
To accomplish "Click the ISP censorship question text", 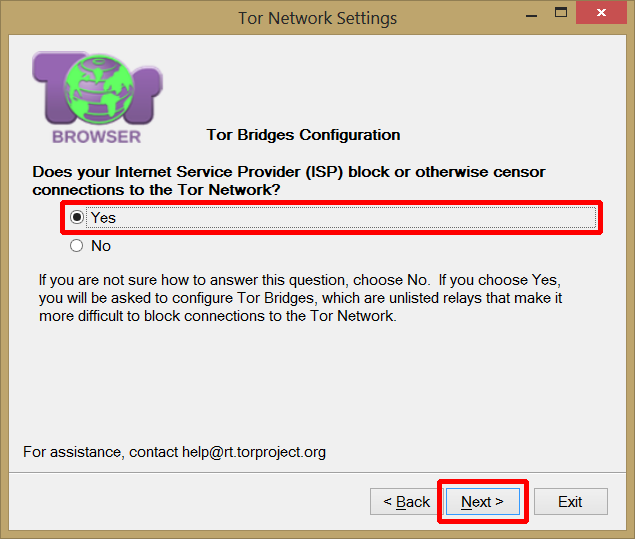I will (x=288, y=180).
